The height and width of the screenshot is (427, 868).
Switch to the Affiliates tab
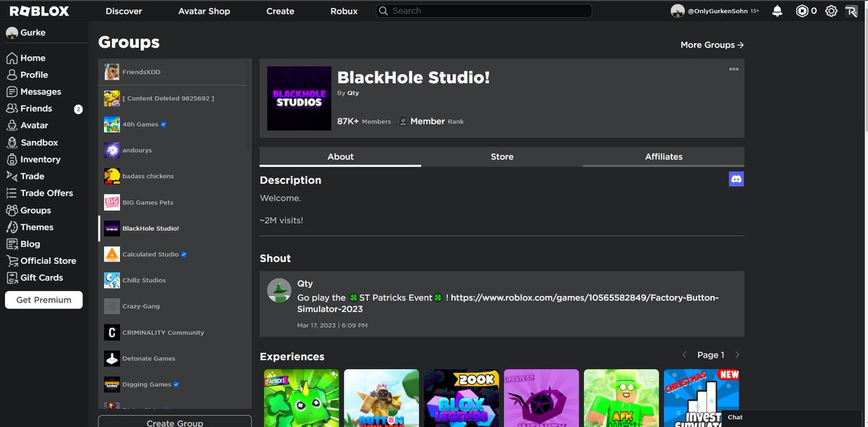click(663, 156)
